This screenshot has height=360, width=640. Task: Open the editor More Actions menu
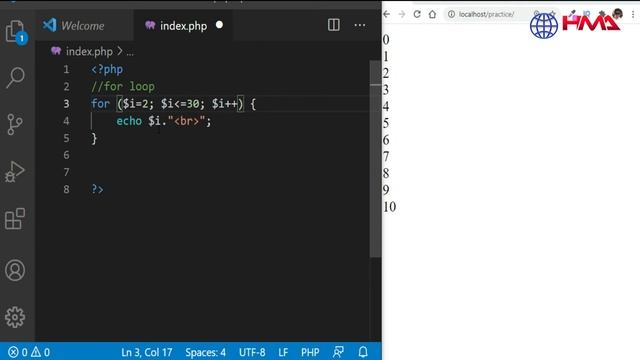360,25
